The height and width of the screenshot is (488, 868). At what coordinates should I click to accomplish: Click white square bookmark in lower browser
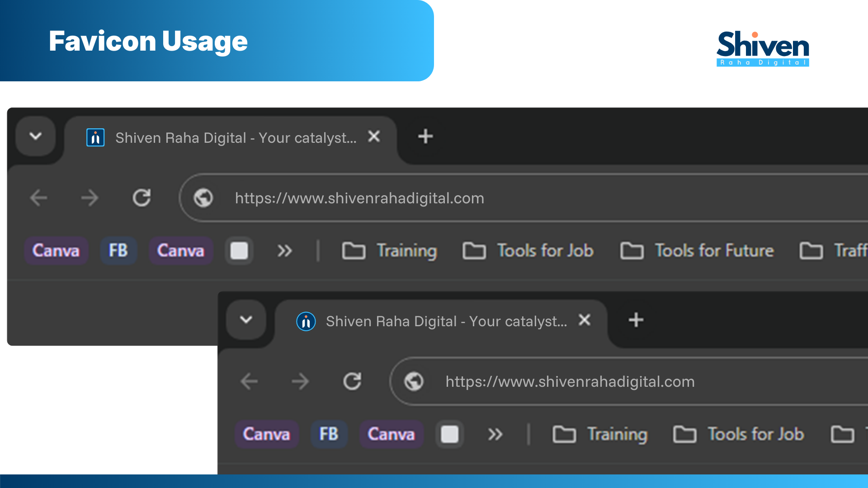click(450, 434)
